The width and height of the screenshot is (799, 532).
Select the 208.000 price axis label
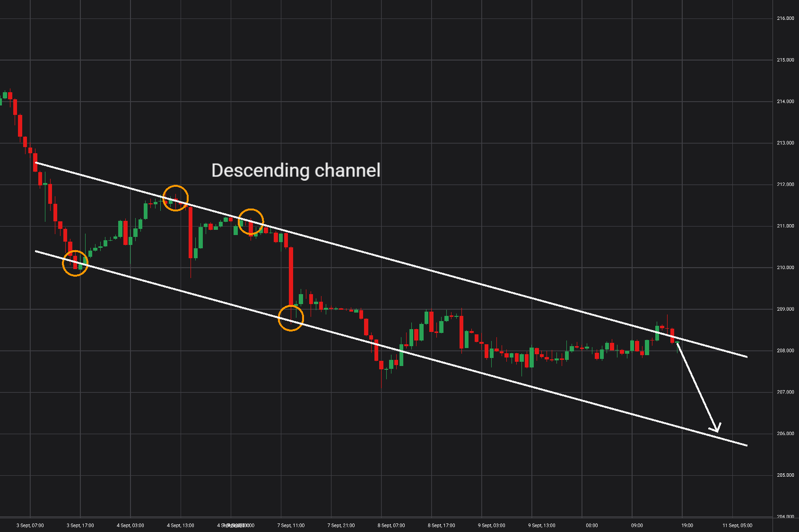785,351
